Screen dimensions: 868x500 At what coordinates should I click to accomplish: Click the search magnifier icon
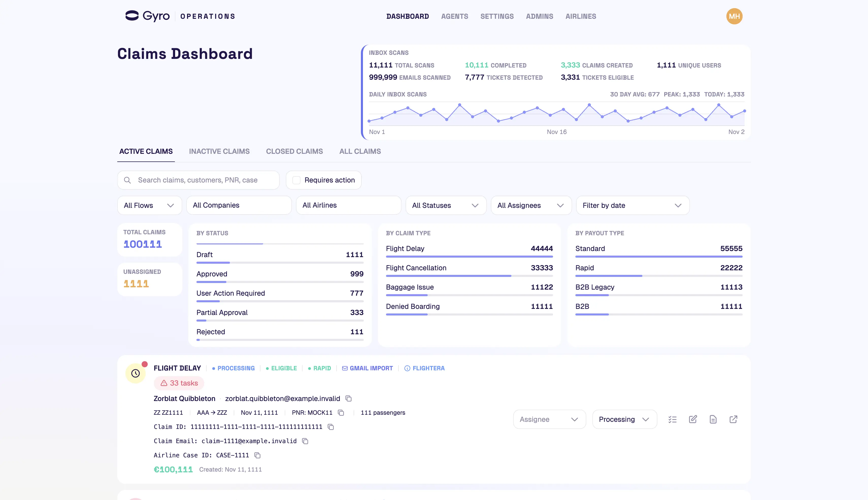127,180
